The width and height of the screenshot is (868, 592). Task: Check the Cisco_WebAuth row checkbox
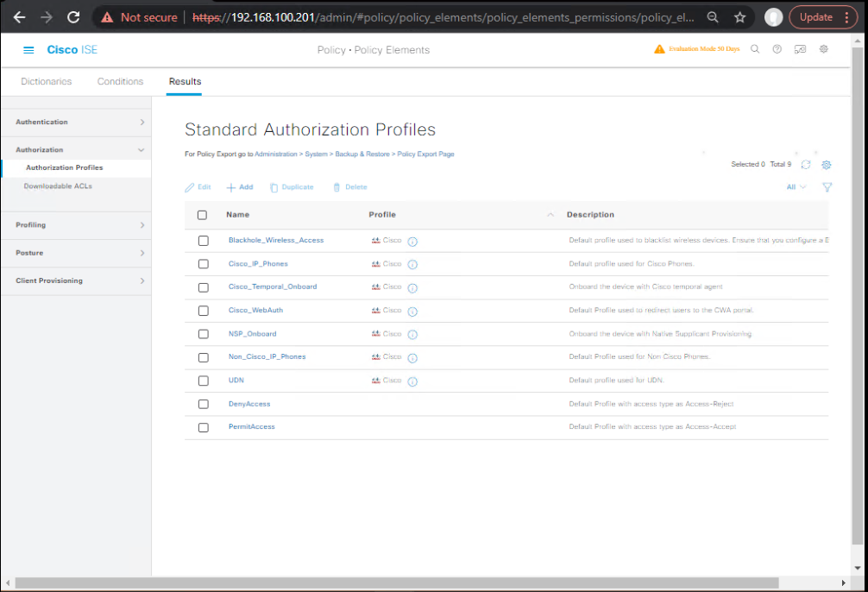pos(203,311)
